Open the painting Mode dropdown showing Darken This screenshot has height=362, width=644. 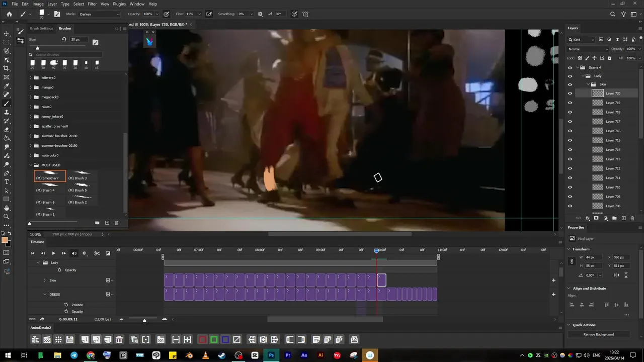[100, 14]
